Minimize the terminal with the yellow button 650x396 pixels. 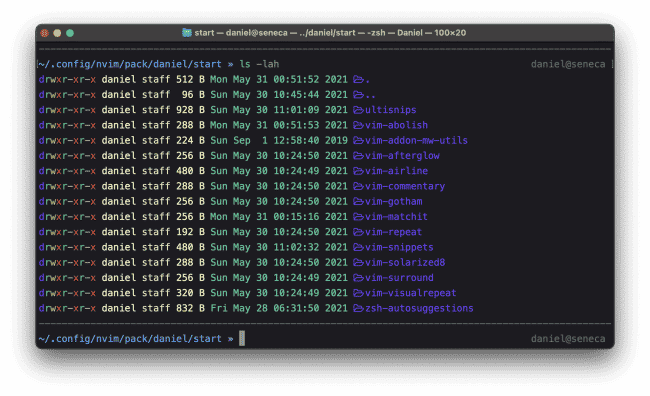click(x=57, y=33)
